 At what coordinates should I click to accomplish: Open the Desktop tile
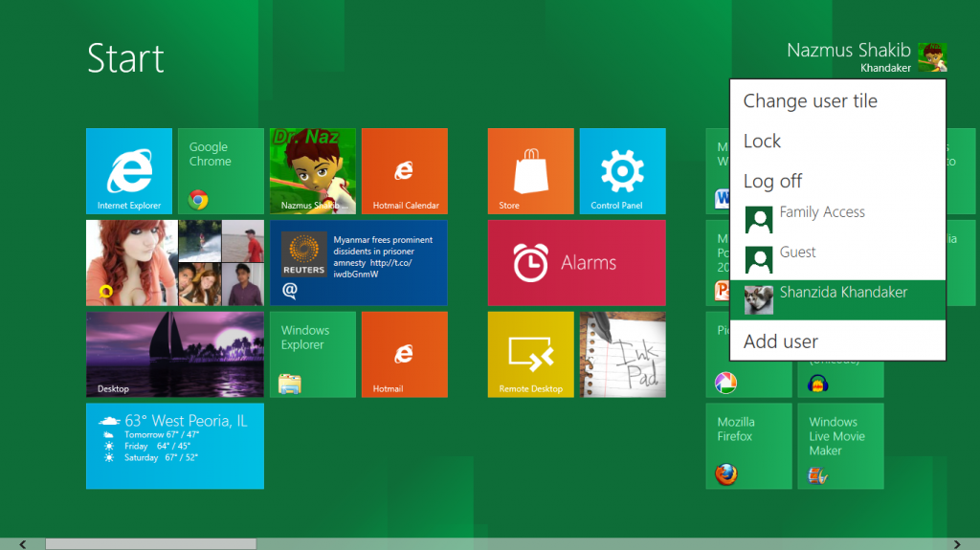tap(175, 354)
